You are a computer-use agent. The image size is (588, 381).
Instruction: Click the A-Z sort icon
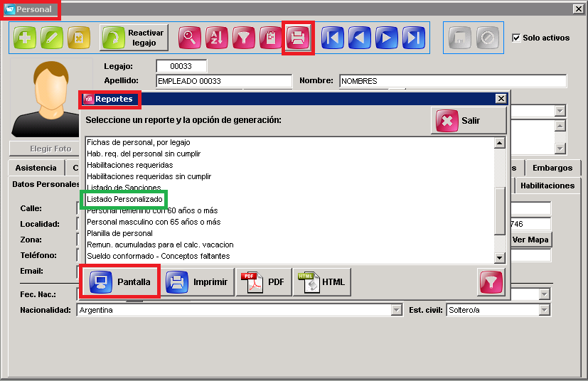pos(216,38)
